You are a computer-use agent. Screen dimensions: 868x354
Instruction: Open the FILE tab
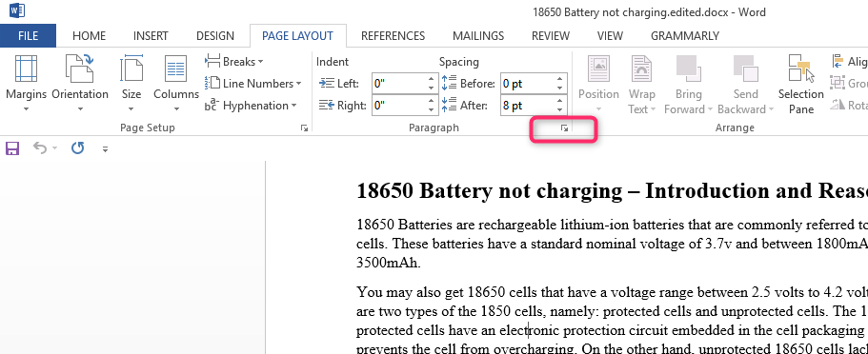tap(28, 36)
